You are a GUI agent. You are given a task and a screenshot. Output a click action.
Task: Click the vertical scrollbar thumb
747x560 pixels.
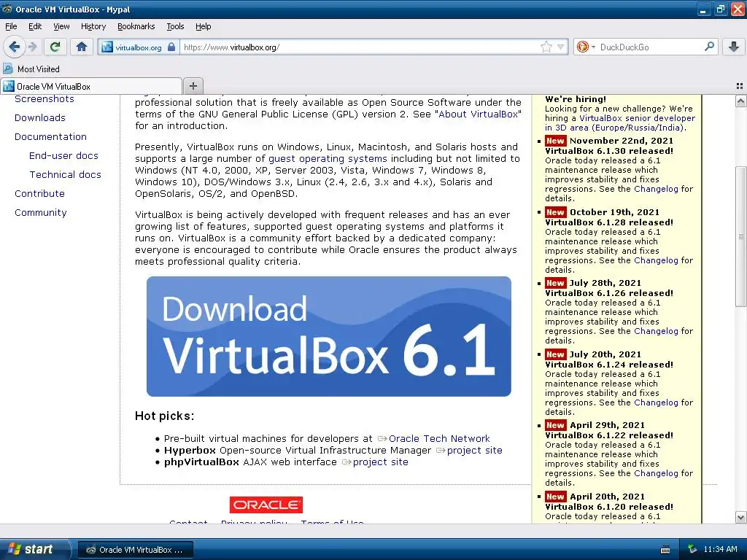click(x=741, y=236)
